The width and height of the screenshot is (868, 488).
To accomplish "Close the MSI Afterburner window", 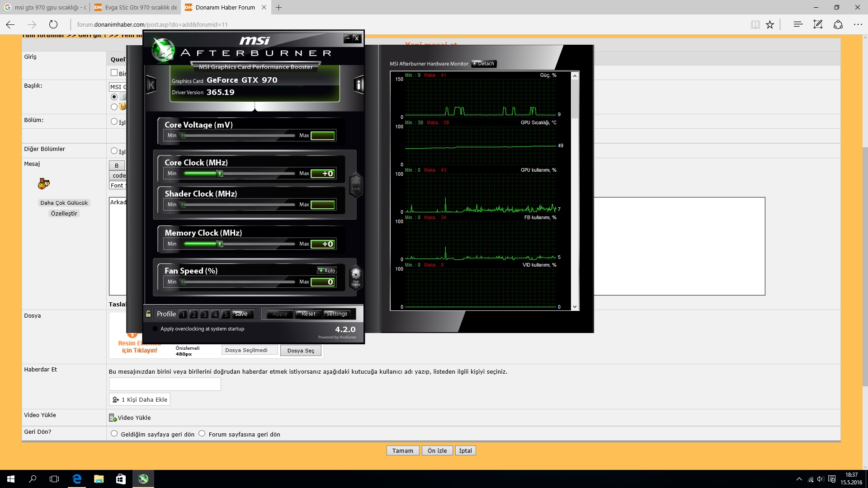I will (x=357, y=38).
